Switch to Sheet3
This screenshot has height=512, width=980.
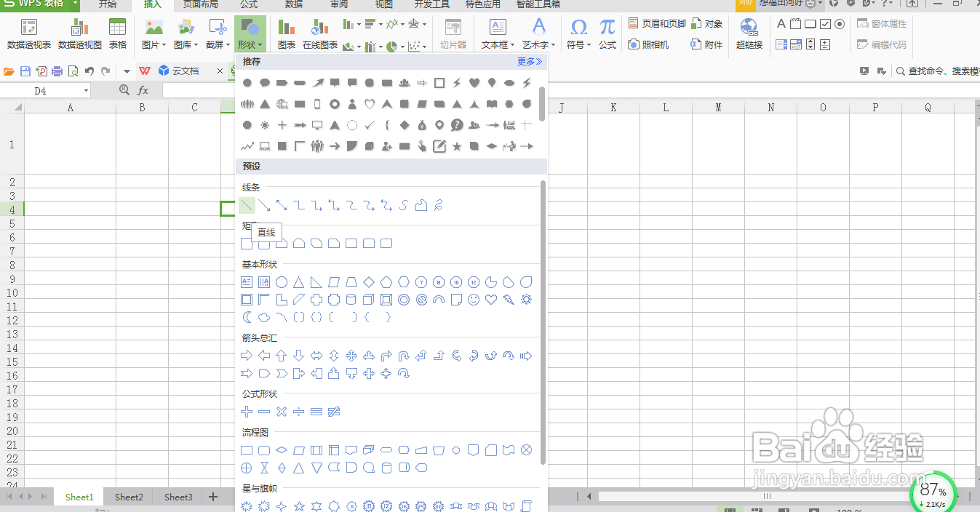[x=178, y=497]
